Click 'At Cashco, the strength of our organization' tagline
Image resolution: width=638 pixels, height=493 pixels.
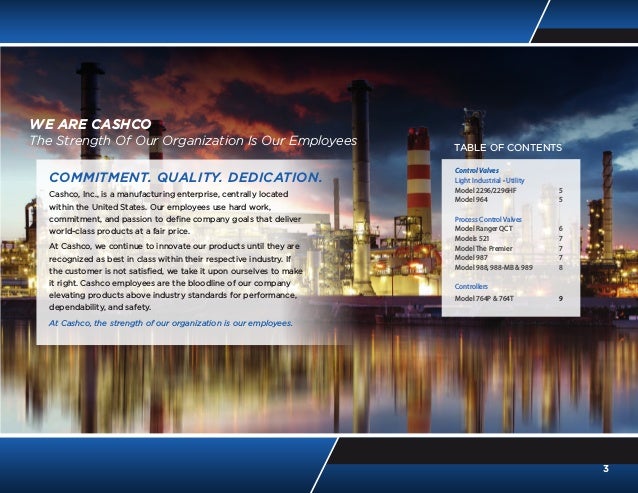tap(171, 323)
